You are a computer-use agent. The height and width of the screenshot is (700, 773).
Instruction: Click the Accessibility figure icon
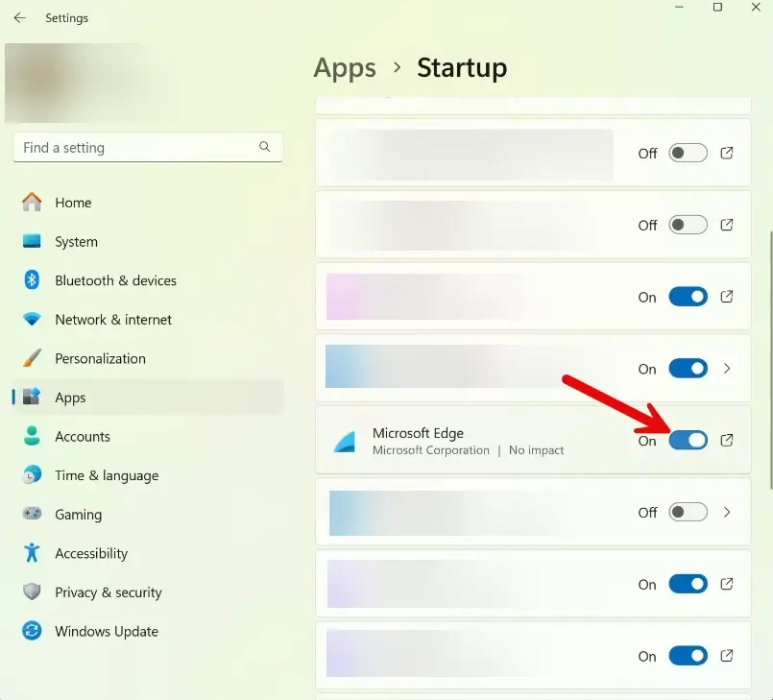[x=32, y=552]
